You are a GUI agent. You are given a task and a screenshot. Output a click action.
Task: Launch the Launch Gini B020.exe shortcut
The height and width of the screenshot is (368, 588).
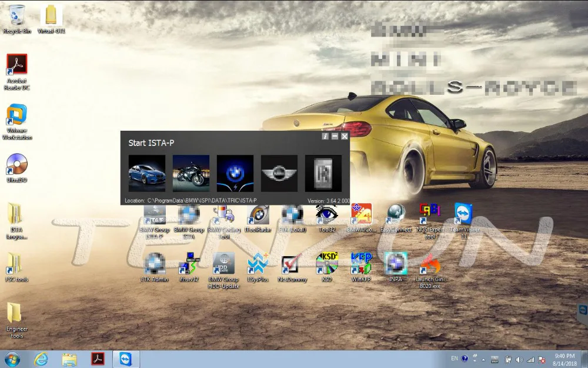(430, 271)
